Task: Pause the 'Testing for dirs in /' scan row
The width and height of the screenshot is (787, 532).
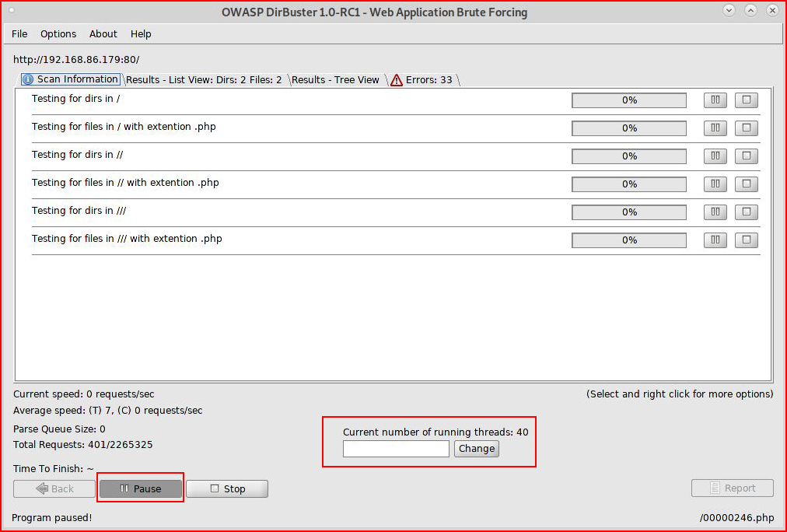Action: tap(715, 100)
